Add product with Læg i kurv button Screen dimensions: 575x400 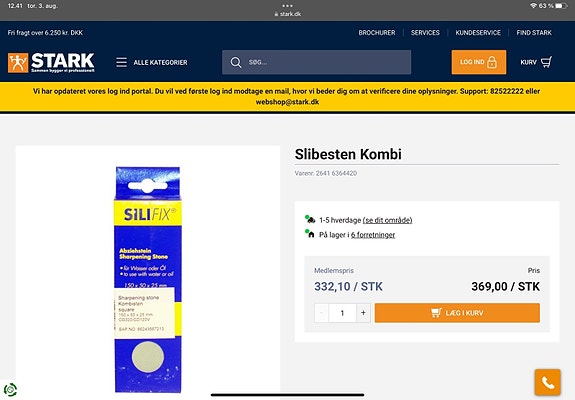pos(457,313)
